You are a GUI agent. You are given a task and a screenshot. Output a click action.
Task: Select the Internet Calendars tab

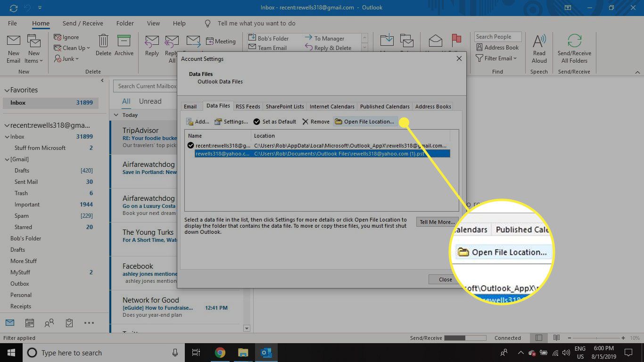(332, 107)
